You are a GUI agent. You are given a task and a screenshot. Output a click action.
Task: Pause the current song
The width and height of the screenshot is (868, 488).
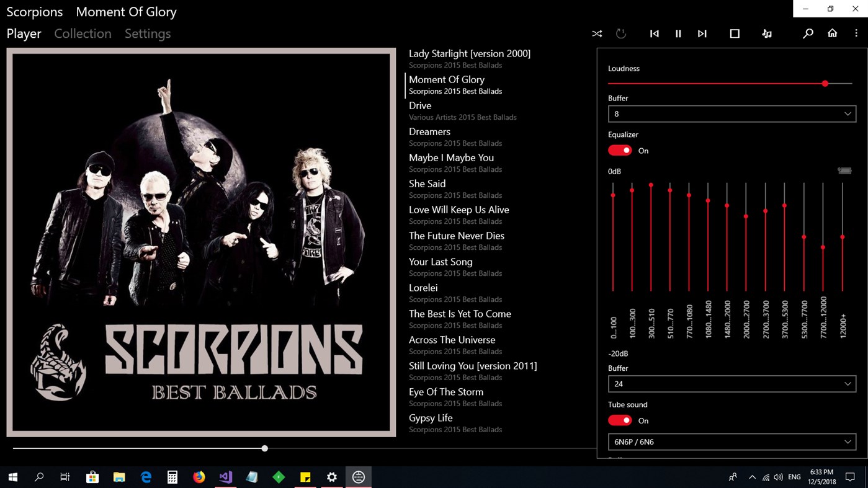(678, 33)
